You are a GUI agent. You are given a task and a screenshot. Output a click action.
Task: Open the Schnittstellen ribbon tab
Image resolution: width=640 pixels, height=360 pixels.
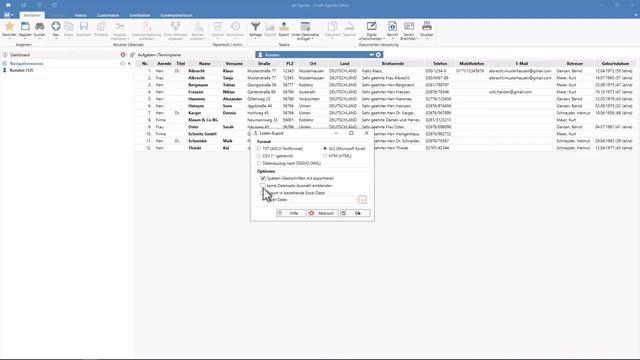[x=140, y=15]
